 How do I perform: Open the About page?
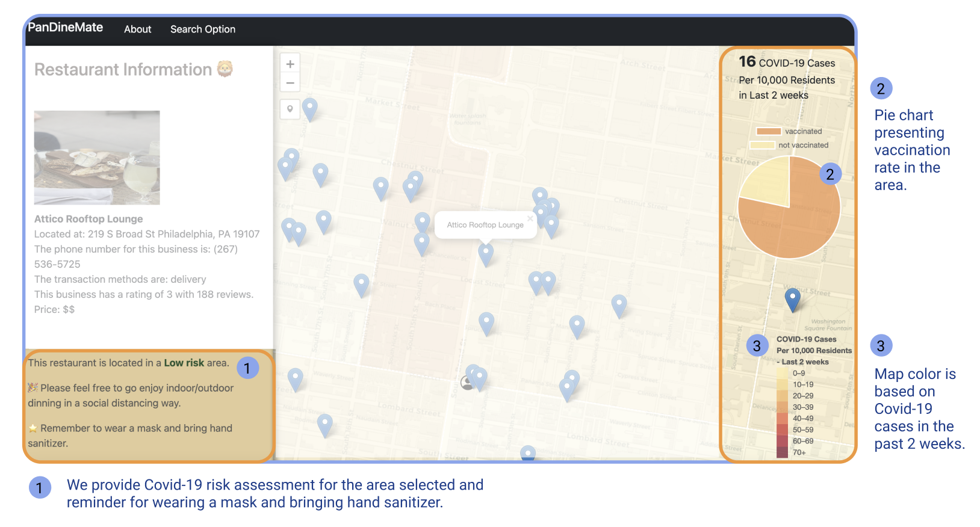coord(137,29)
